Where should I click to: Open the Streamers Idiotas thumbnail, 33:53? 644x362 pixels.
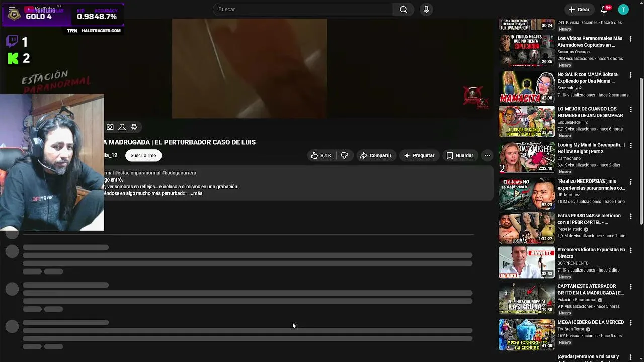[x=527, y=262]
